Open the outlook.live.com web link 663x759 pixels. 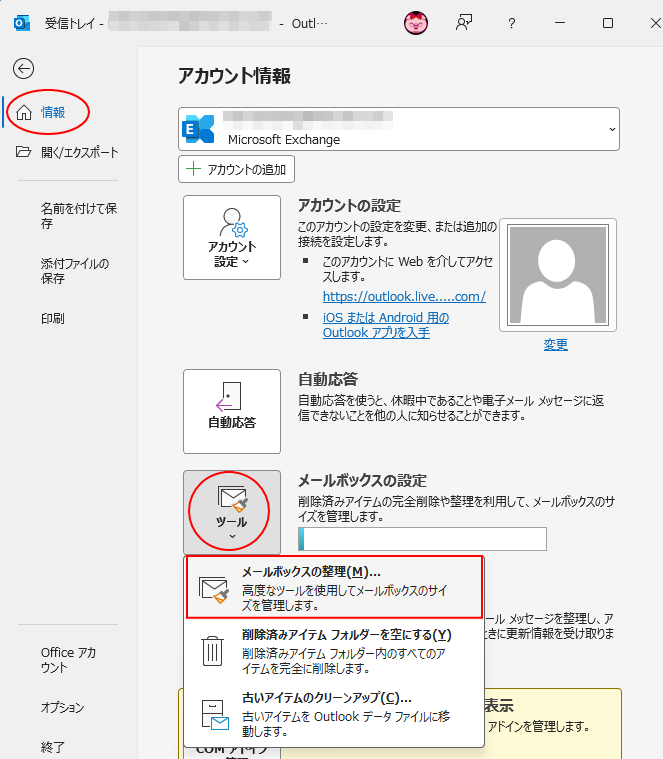pos(404,296)
